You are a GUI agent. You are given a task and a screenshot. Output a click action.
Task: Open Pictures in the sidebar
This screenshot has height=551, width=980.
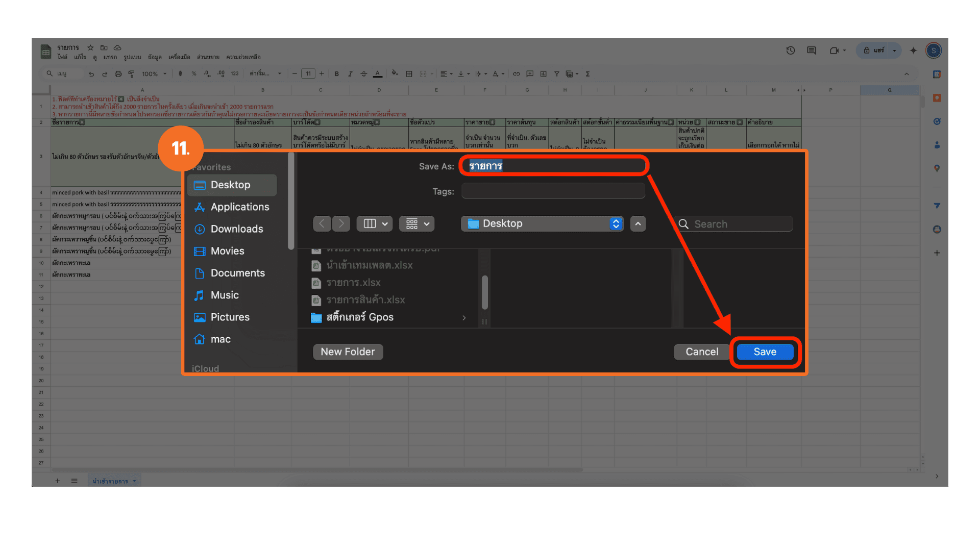pos(230,317)
